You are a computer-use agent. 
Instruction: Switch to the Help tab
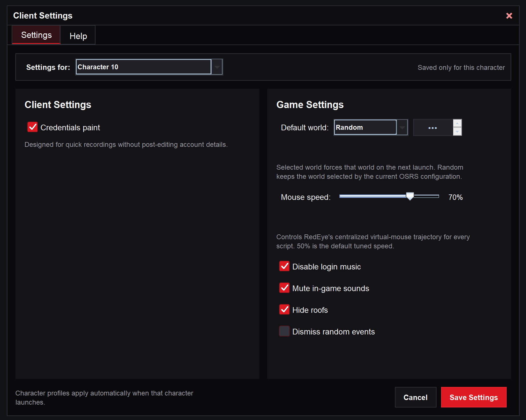coord(78,36)
